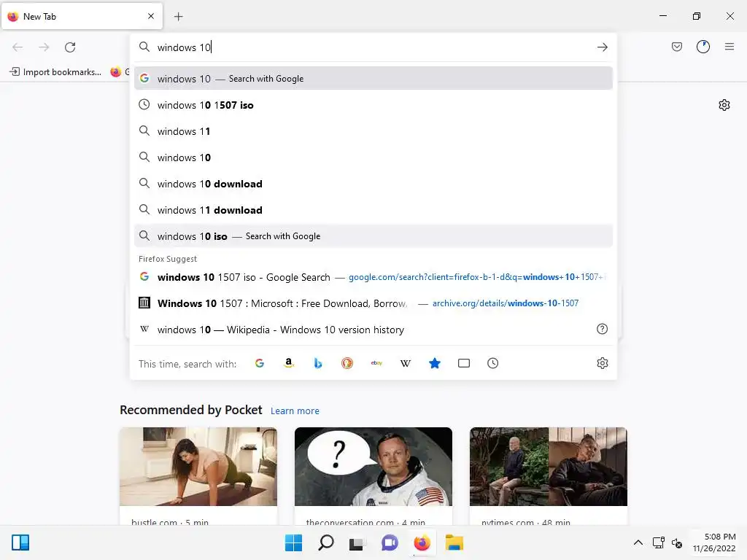Open a new tab with plus
Image resolution: width=747 pixels, height=560 pixels.
point(178,16)
